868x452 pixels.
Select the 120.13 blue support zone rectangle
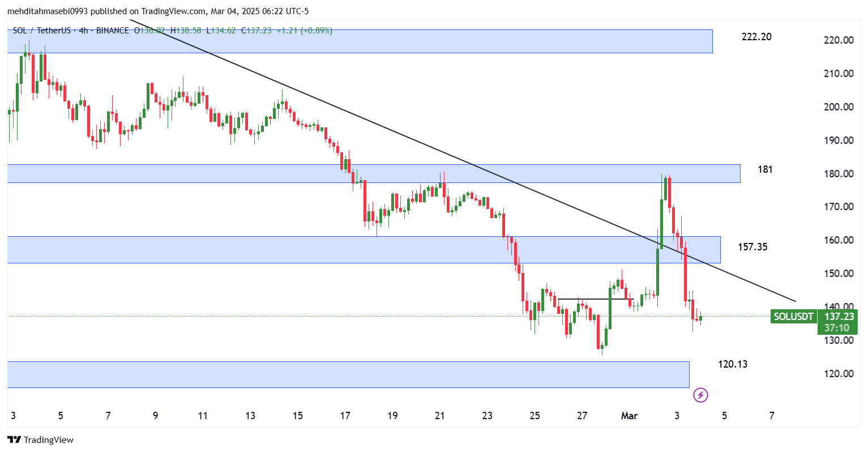tap(348, 374)
